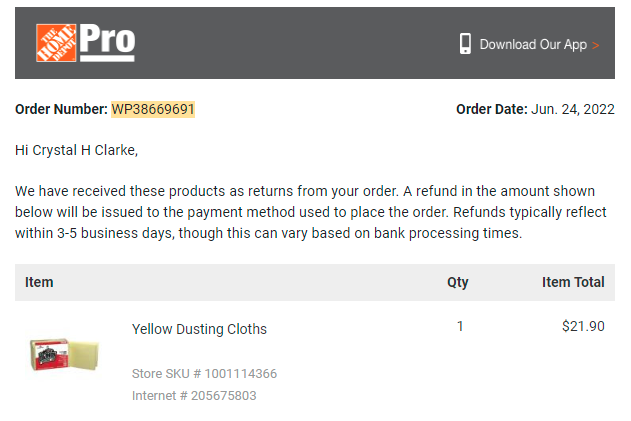
Task: Click the refund explanation paragraph
Action: (311, 212)
